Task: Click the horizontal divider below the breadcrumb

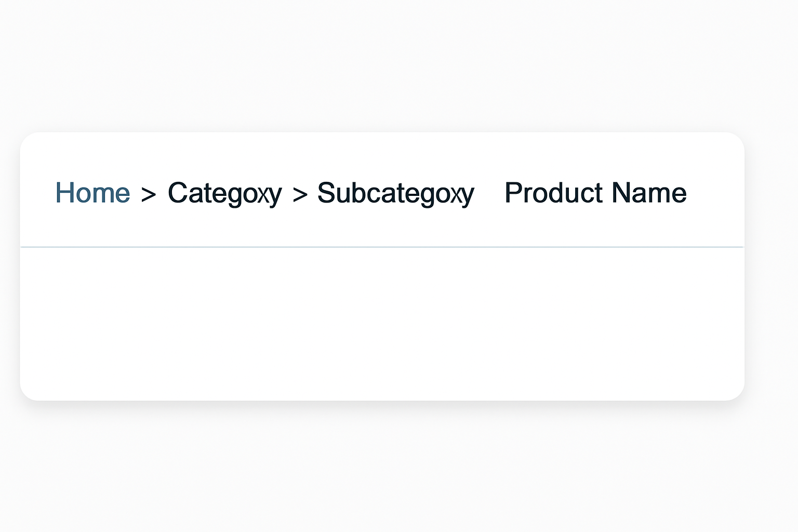Action: [x=382, y=247]
